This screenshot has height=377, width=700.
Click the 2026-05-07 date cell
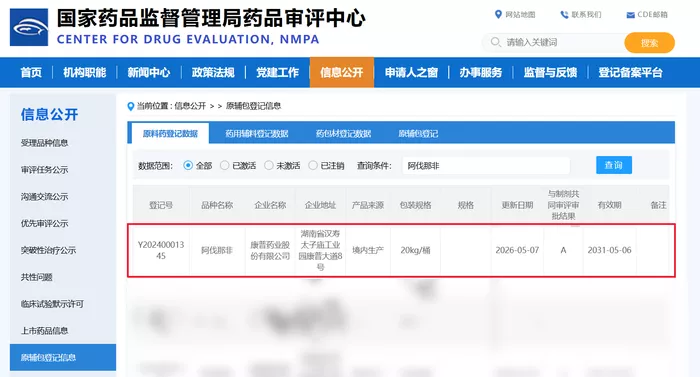point(517,250)
